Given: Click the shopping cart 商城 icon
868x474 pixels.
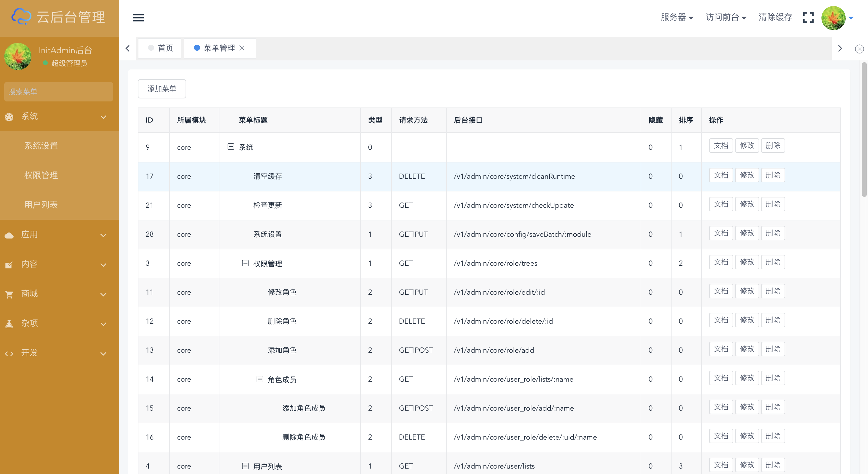Looking at the screenshot, I should tap(9, 294).
